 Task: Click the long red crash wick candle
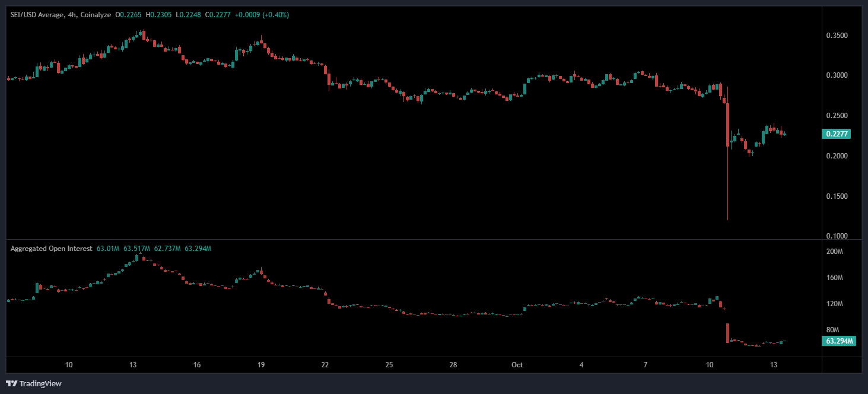[x=727, y=178]
